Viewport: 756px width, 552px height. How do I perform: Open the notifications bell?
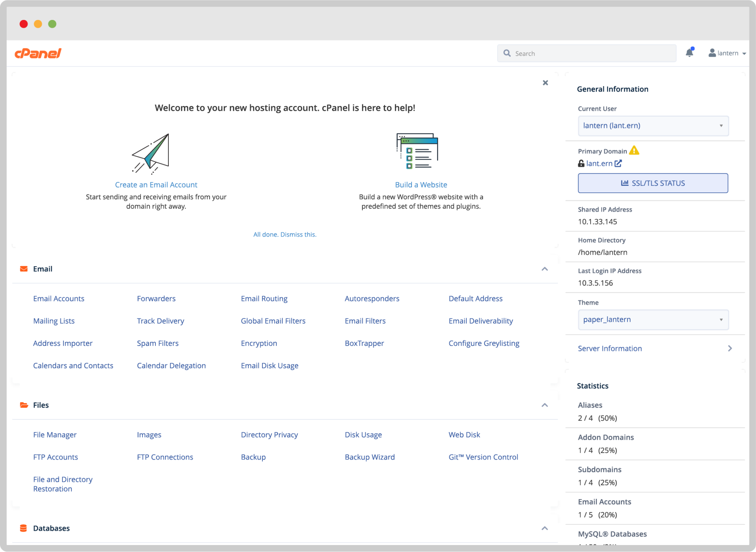(x=690, y=53)
